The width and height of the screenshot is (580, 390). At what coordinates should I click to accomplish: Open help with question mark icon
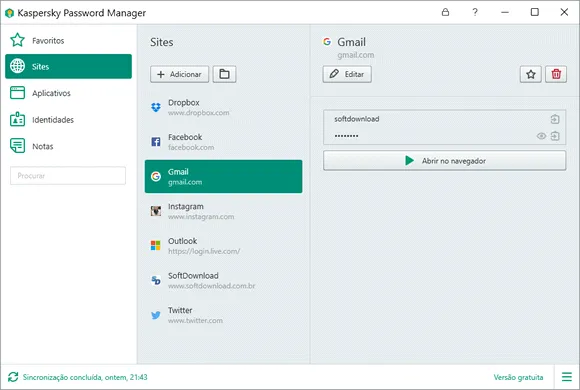(x=475, y=12)
